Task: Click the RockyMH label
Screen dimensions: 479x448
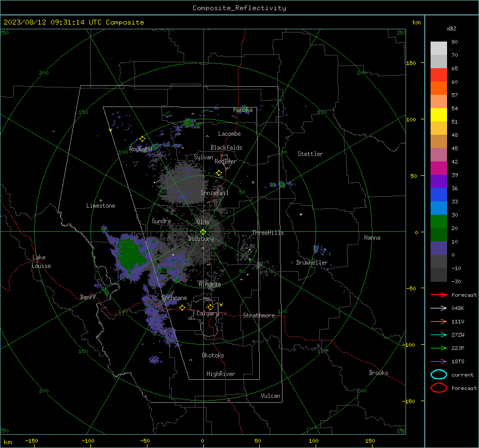Action: (x=141, y=149)
